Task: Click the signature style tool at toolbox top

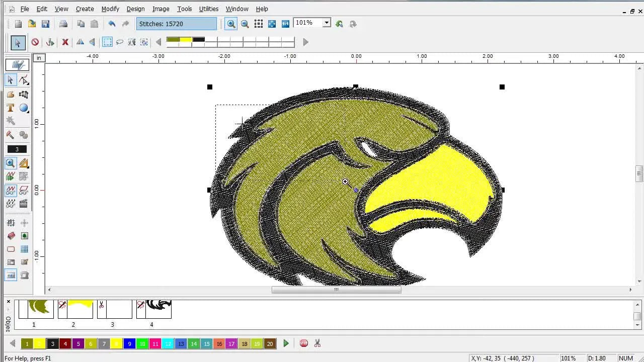Action: (17, 65)
